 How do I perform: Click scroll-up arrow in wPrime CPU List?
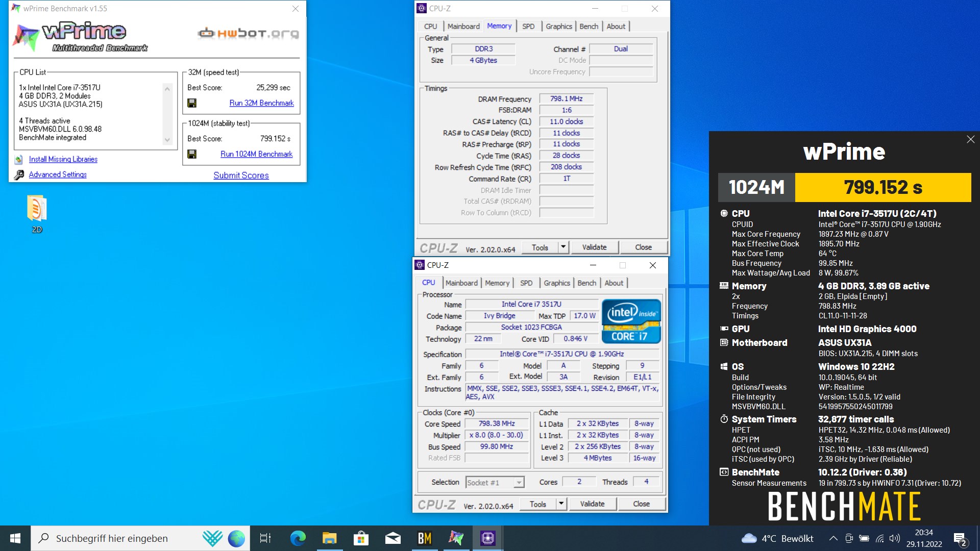167,89
